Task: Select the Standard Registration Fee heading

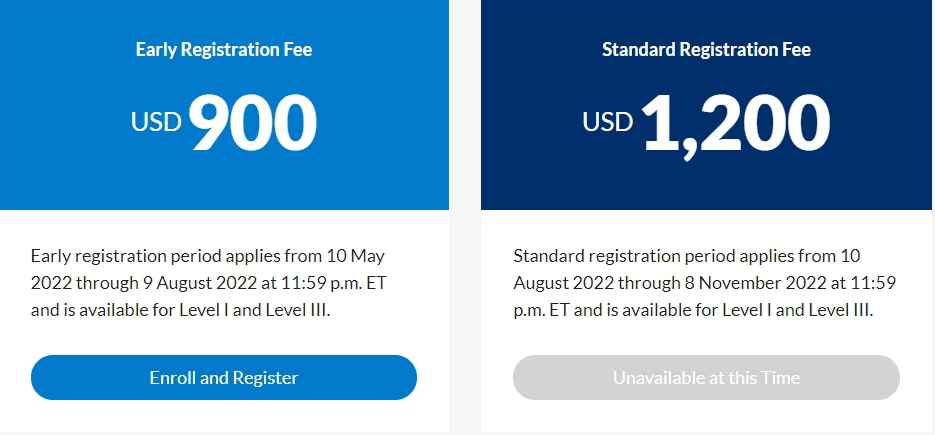Action: pyautogui.click(x=706, y=49)
